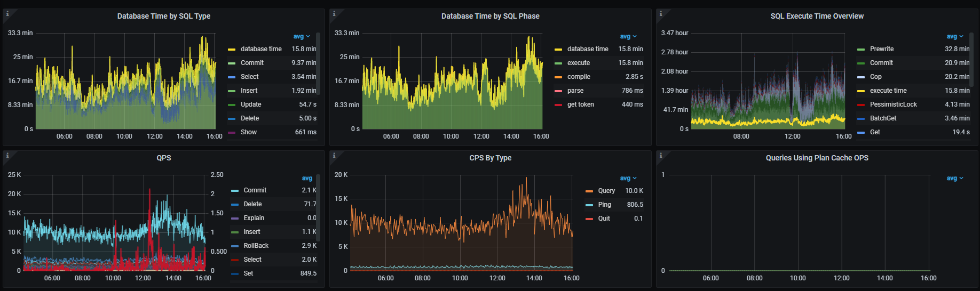Click red swatch next to Quit
Viewport: 980px width, 291px height.
coord(589,219)
